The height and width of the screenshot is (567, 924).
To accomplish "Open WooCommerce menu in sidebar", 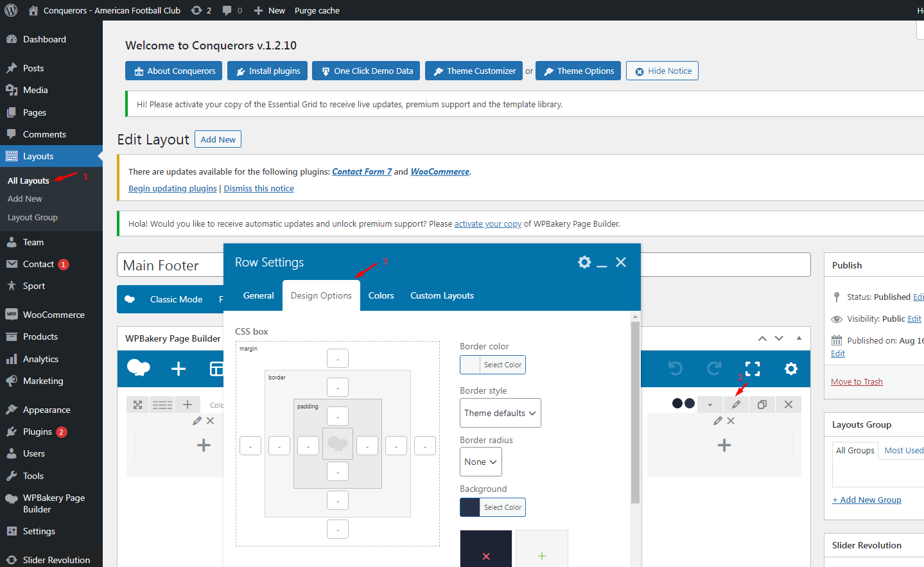I will 51,315.
